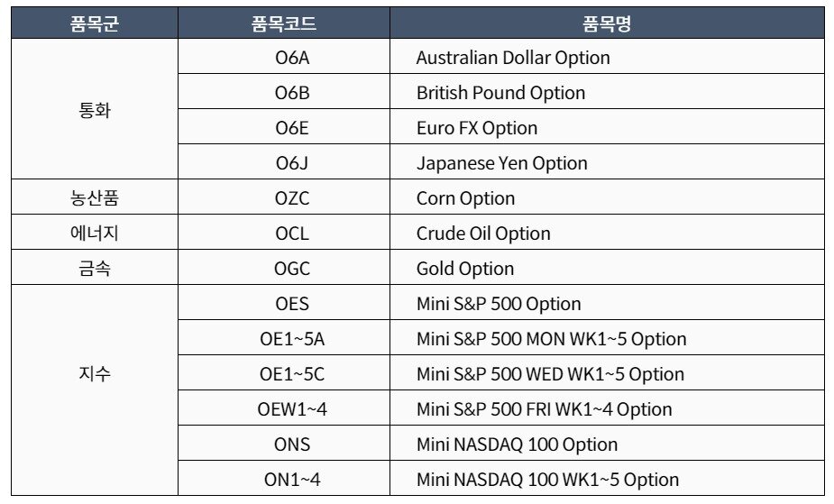Click the OE1~5C product code cell
Image resolution: width=834 pixels, height=504 pixels.
tap(291, 374)
